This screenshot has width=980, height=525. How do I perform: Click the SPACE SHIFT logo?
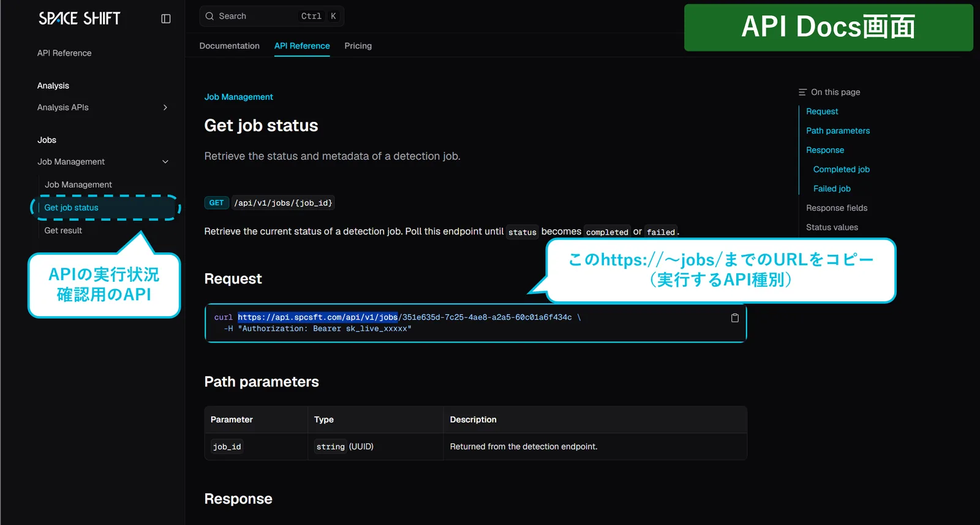pos(80,18)
